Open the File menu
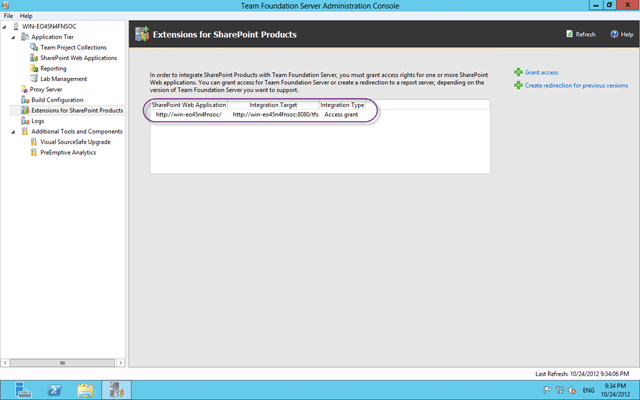The height and width of the screenshot is (400, 640). coord(8,16)
